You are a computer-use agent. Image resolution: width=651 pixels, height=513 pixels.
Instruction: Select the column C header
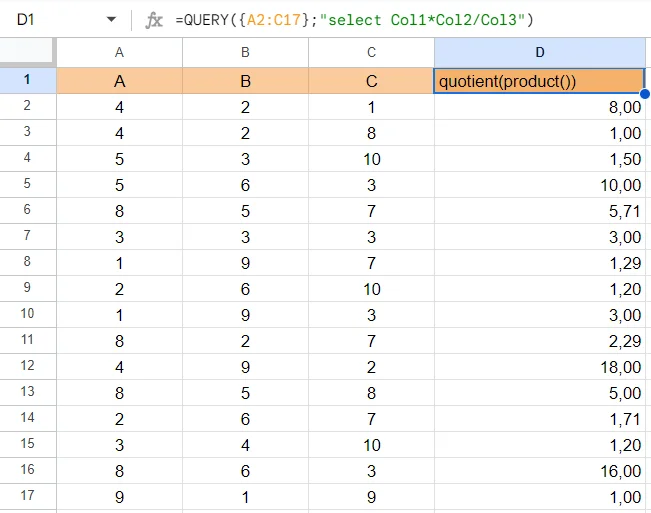pos(371,52)
